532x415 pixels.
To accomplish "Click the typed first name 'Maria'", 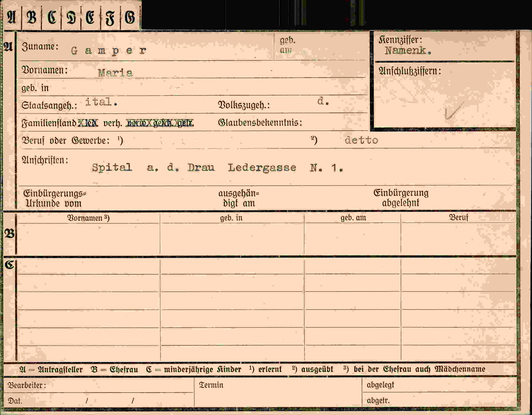I will (x=115, y=73).
